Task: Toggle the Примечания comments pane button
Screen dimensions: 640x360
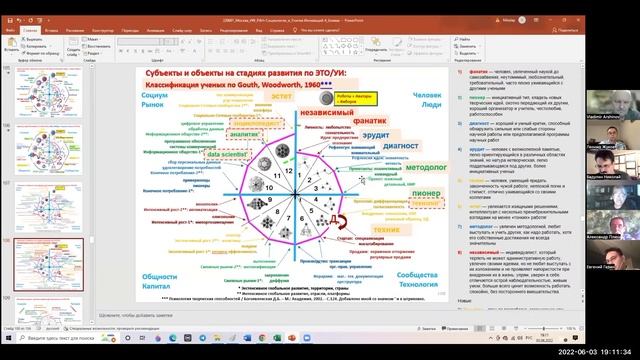Action: coord(455,328)
